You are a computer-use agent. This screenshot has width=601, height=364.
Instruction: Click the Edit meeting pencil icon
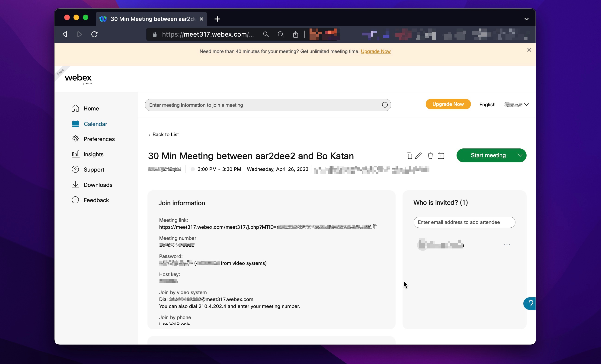419,155
